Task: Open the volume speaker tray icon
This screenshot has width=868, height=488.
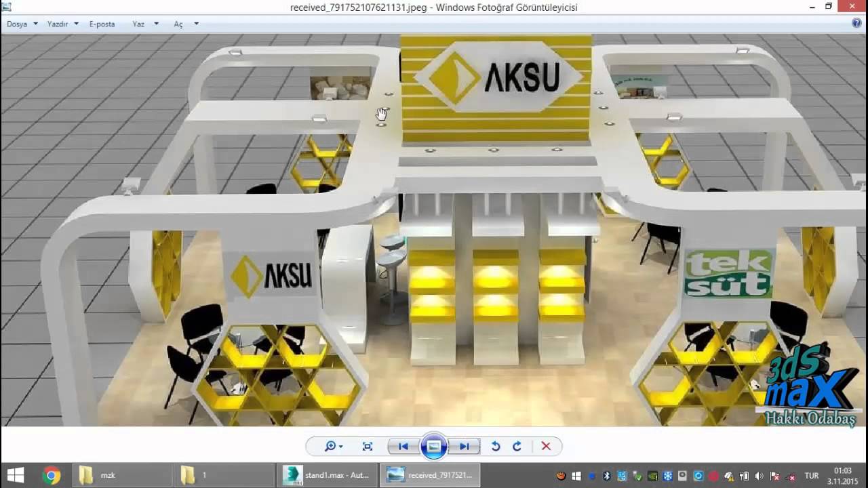Action: [759, 476]
